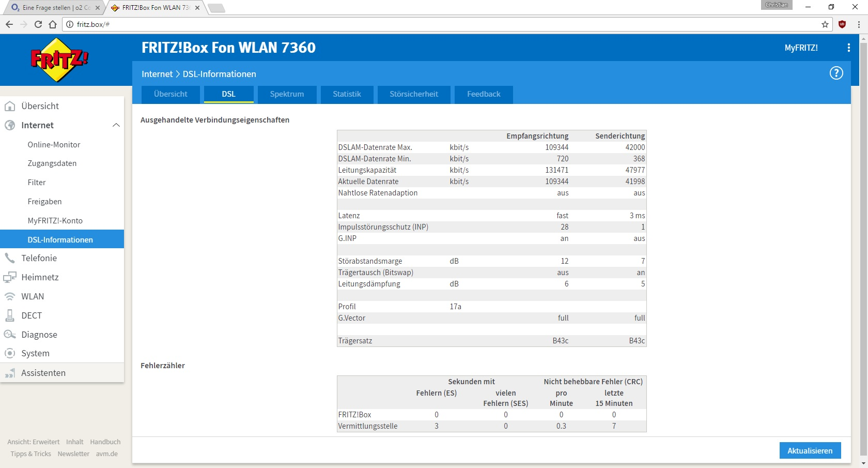The image size is (868, 468).
Task: Click the WLAN wifi icon
Action: tap(10, 296)
